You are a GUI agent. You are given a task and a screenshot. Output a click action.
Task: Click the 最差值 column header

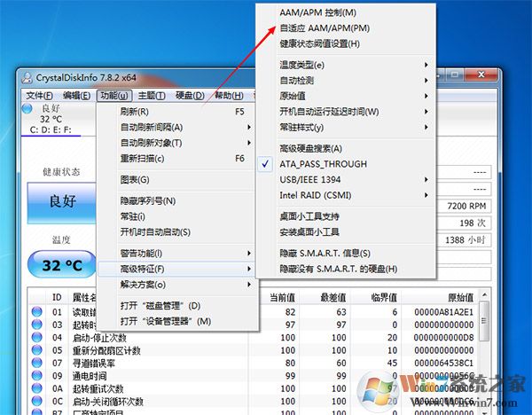pyautogui.click(x=325, y=298)
